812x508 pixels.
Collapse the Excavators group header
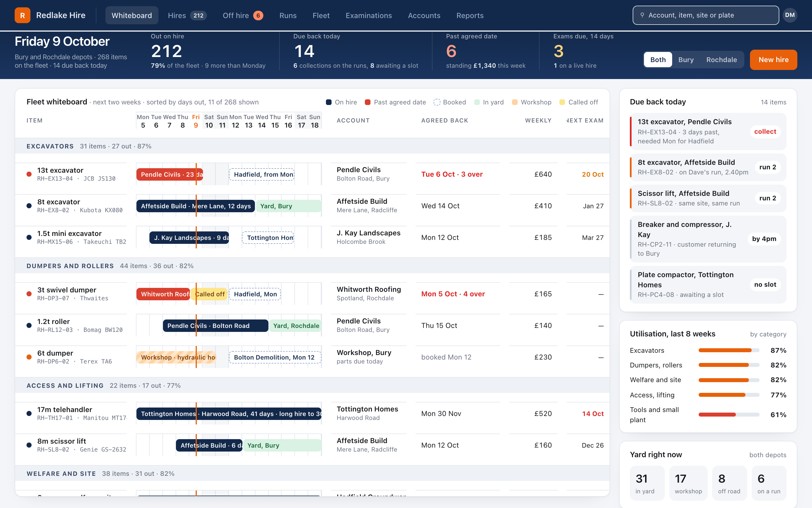coord(312,146)
